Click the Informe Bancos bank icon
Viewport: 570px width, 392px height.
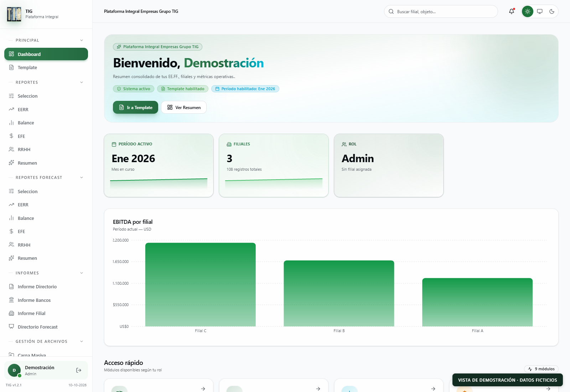pos(11,300)
